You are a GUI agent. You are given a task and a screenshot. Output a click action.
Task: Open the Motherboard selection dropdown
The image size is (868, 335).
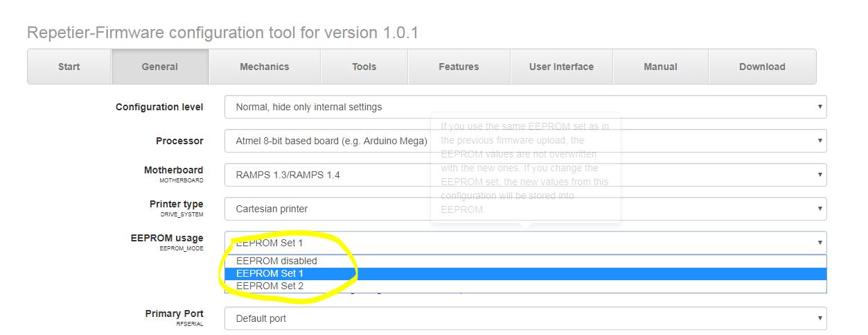pos(525,175)
